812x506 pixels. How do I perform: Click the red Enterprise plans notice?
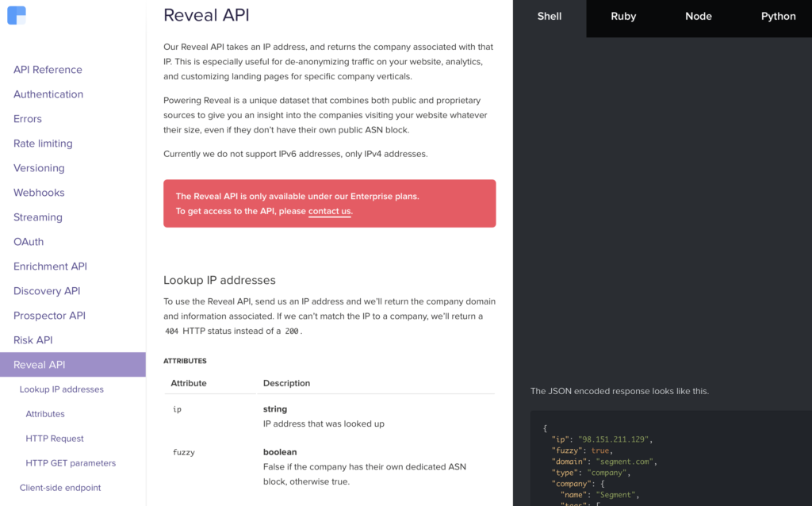tap(329, 204)
